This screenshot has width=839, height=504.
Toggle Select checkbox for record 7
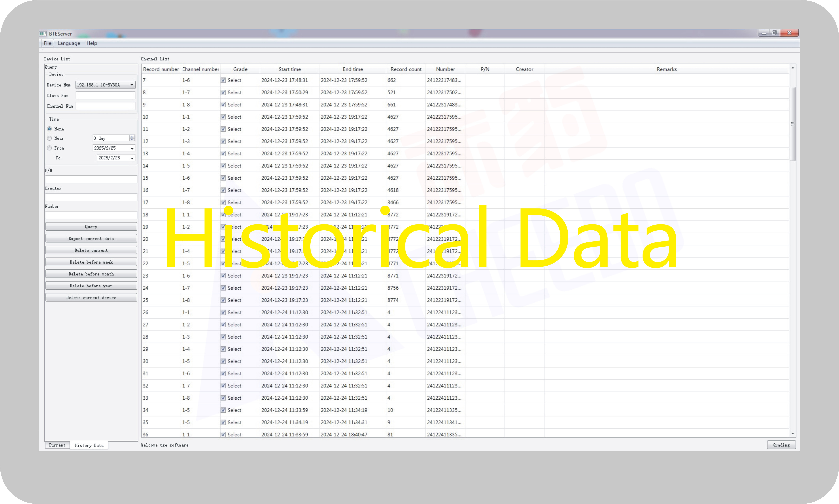tap(223, 80)
